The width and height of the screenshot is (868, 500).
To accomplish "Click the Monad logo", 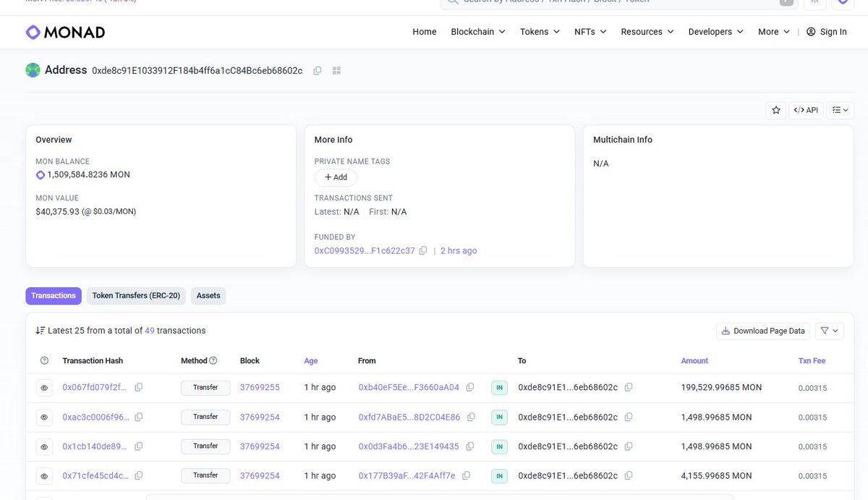I will [66, 32].
